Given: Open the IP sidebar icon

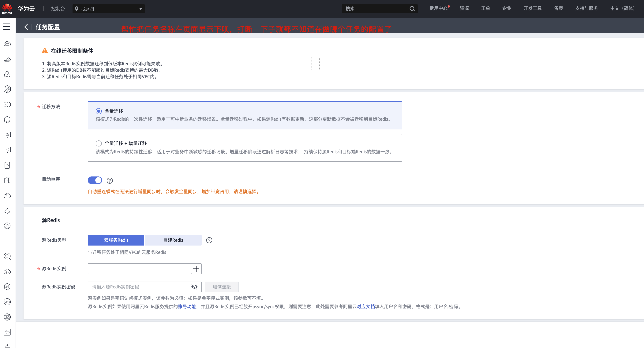Looking at the screenshot, I should (x=7, y=226).
